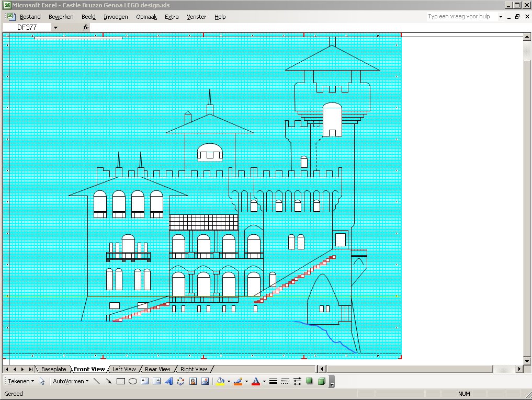Image resolution: width=532 pixels, height=400 pixels.
Task: Expand the fill color dropdown arrow
Action: pyautogui.click(x=229, y=381)
